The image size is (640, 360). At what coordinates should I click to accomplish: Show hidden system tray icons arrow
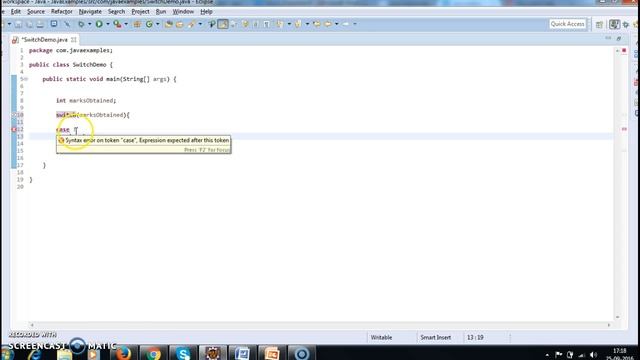547,355
